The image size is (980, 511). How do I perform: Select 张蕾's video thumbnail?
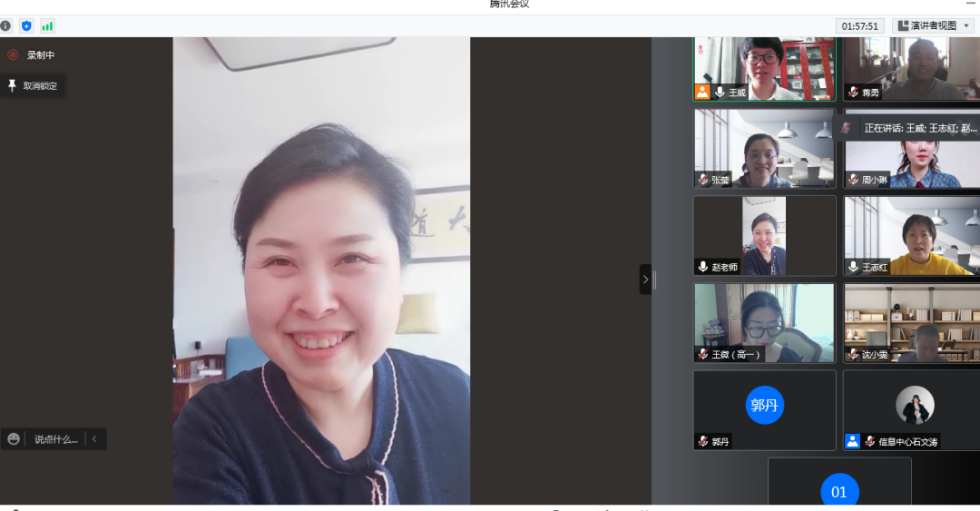click(x=765, y=149)
